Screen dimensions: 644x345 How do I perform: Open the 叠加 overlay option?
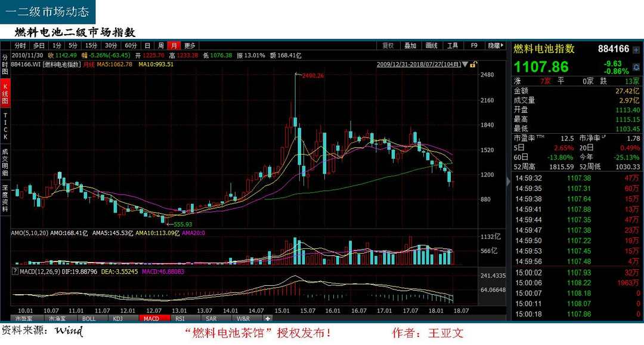410,45
